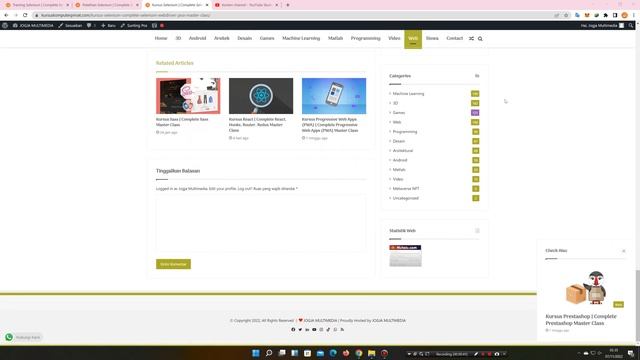Click Sunting Pos in the admin bar

[x=134, y=25]
